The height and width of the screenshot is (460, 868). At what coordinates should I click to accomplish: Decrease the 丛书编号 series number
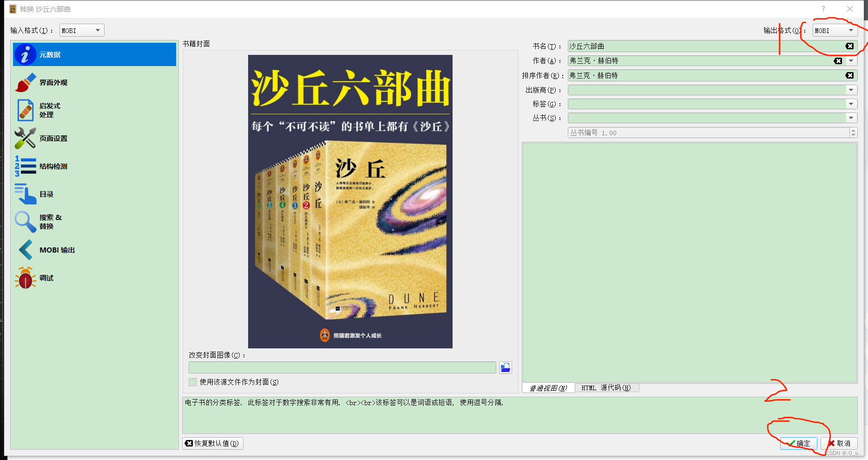pos(853,135)
